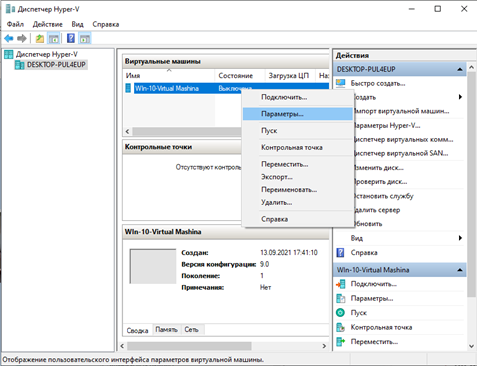Click Удалить сервер in Actions pane

[x=377, y=210]
